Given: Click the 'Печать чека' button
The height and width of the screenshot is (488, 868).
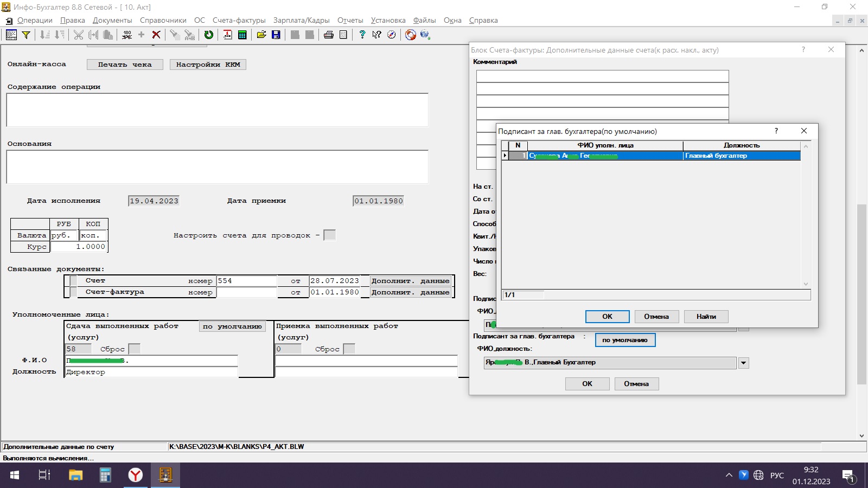Looking at the screenshot, I should [125, 65].
